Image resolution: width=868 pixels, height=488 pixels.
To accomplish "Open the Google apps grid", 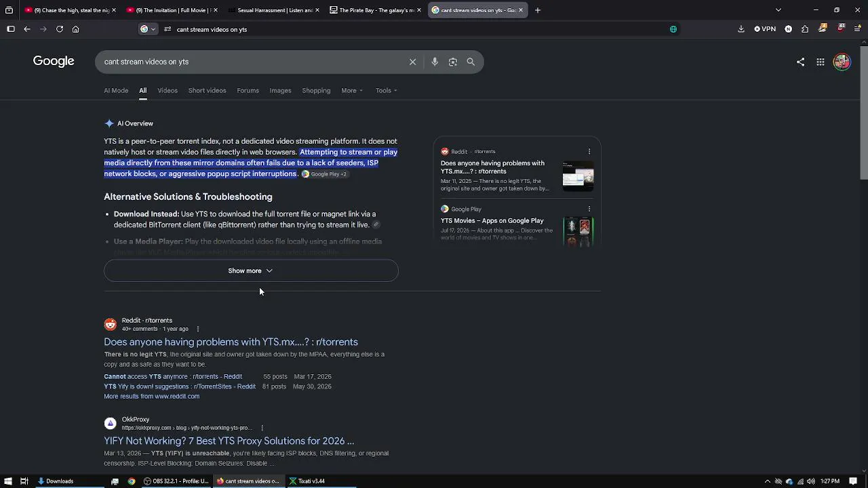I will point(821,62).
